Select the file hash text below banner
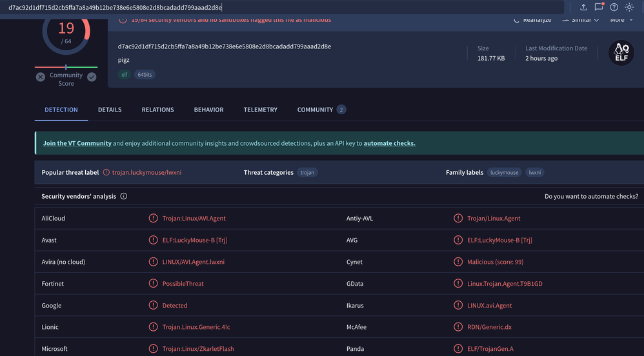 (x=225, y=46)
